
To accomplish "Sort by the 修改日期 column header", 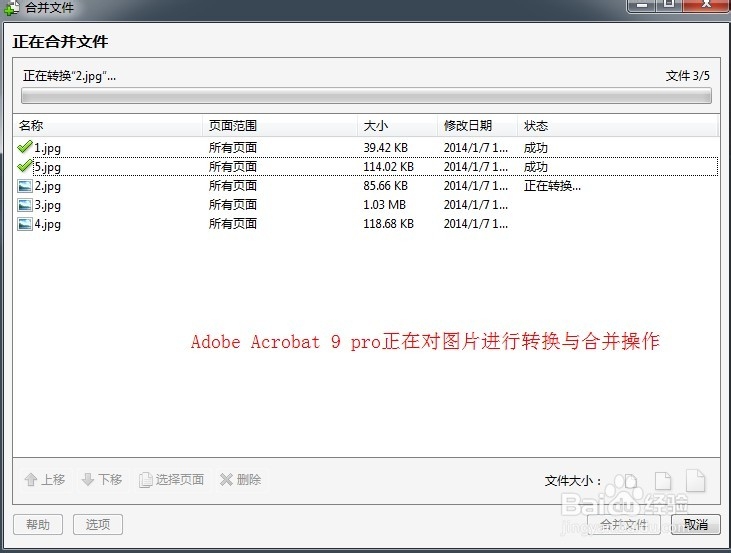I will point(478,125).
